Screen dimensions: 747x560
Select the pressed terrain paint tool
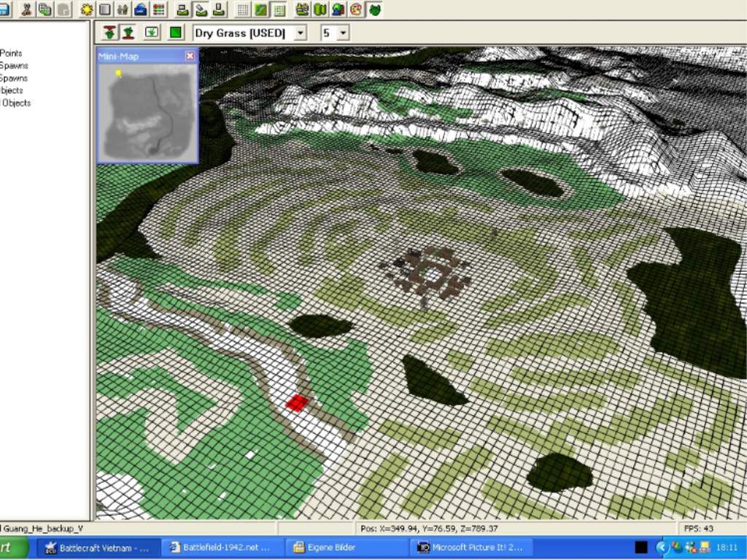(x=201, y=9)
